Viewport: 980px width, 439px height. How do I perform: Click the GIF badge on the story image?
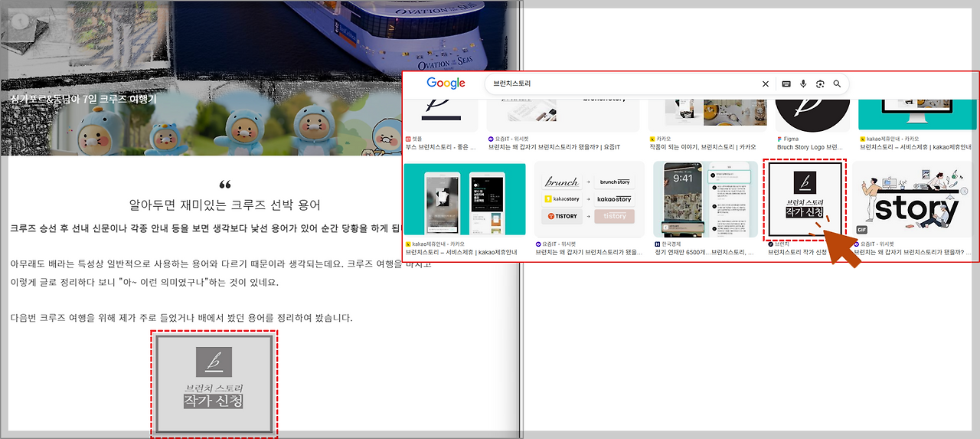(x=862, y=229)
